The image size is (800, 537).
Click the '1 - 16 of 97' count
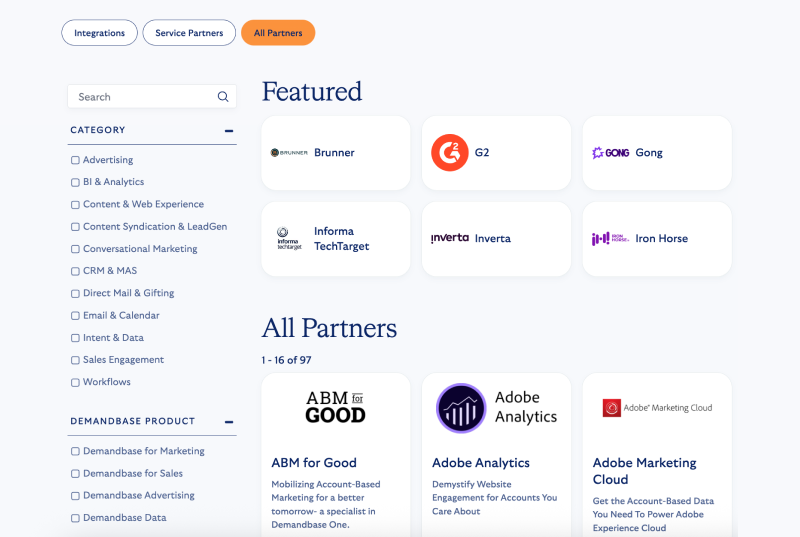point(286,360)
